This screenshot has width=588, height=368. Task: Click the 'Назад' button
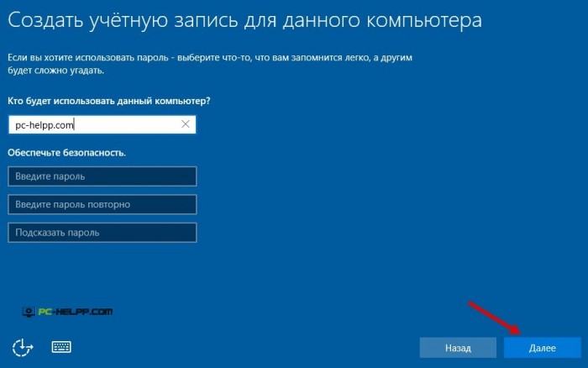coord(458,348)
